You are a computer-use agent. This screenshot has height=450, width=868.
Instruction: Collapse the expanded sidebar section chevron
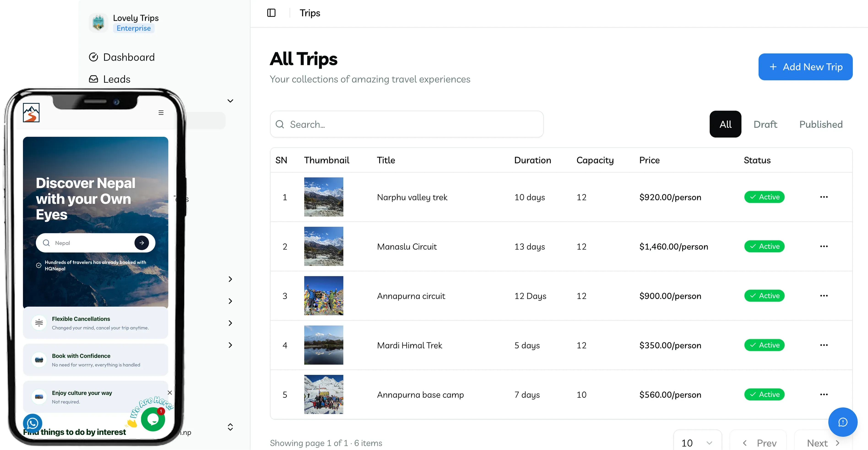click(230, 101)
